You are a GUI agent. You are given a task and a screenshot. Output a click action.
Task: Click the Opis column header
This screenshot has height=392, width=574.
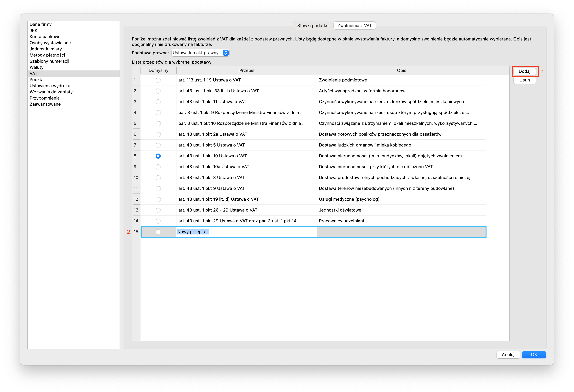click(x=401, y=70)
